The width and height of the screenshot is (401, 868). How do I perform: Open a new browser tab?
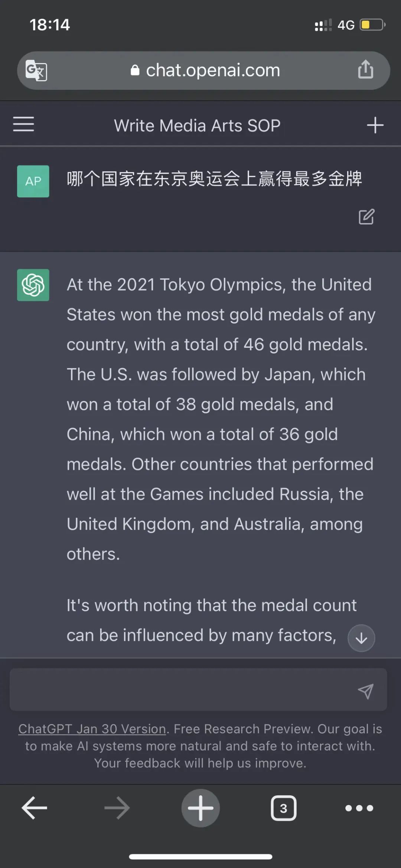point(200,808)
